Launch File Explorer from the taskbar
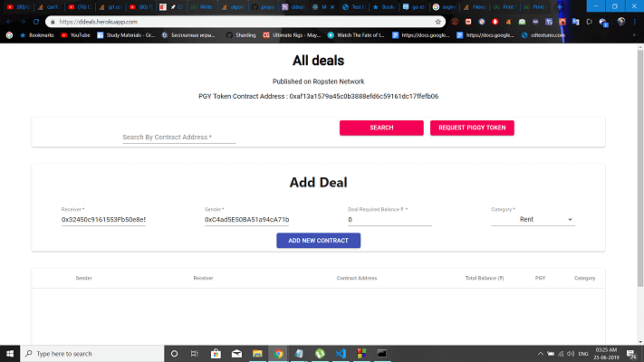The height and width of the screenshot is (362, 644). point(257,353)
